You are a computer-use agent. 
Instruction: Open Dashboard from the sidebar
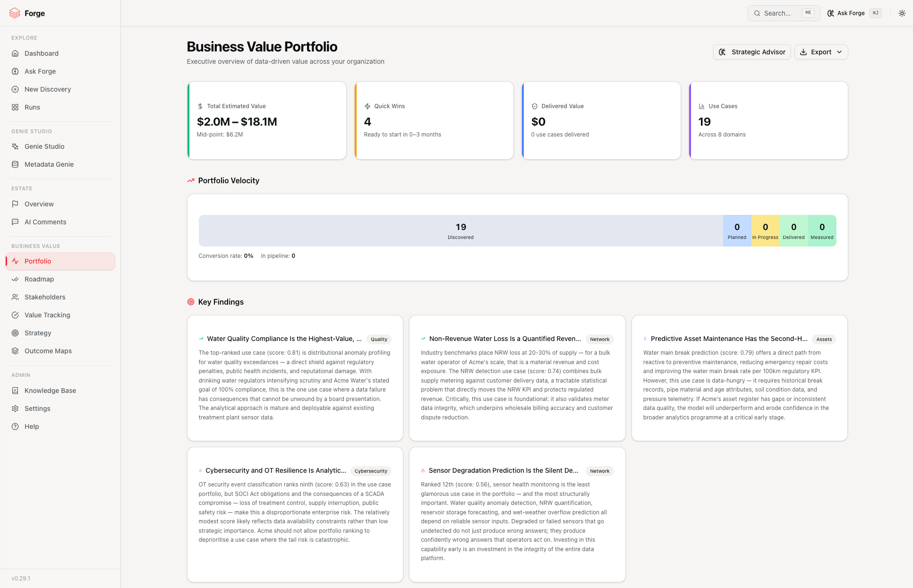60,53
